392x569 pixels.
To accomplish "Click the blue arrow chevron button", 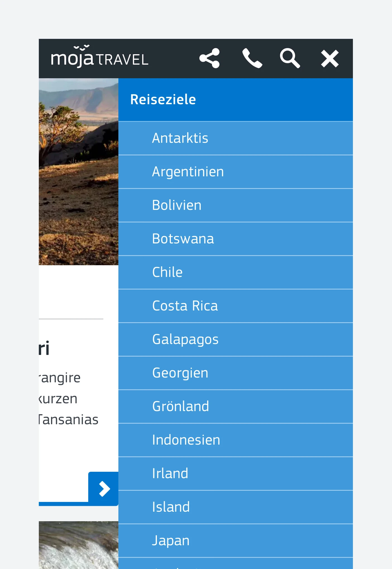I will click(104, 489).
